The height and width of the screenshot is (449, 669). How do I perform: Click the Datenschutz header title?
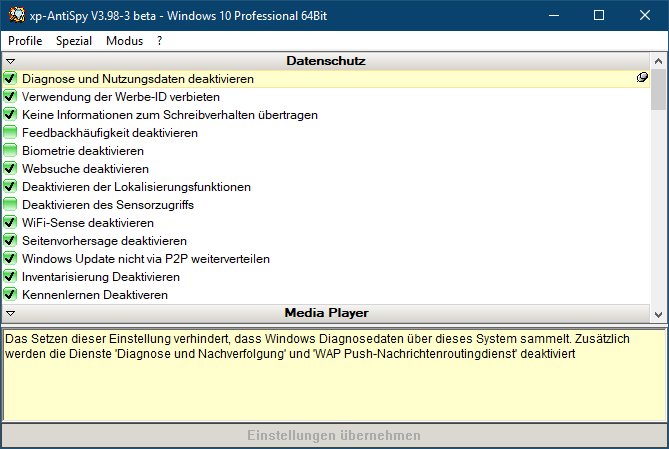pos(326,61)
